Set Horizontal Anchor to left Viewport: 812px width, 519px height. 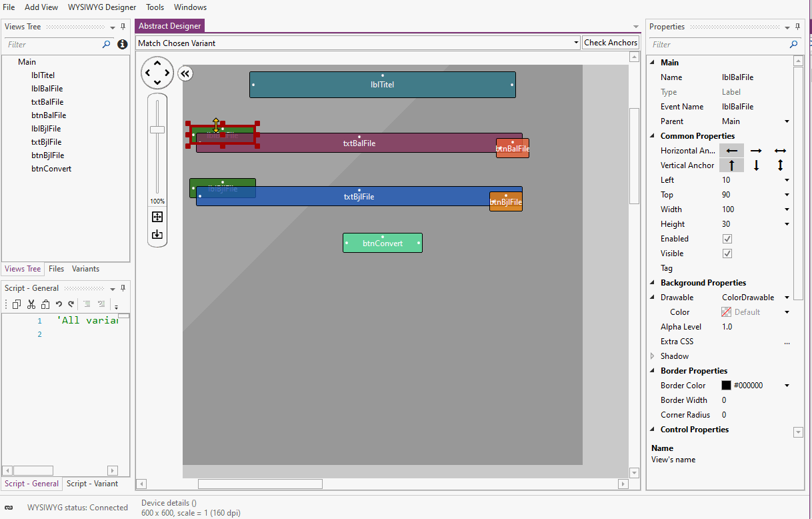(x=731, y=151)
